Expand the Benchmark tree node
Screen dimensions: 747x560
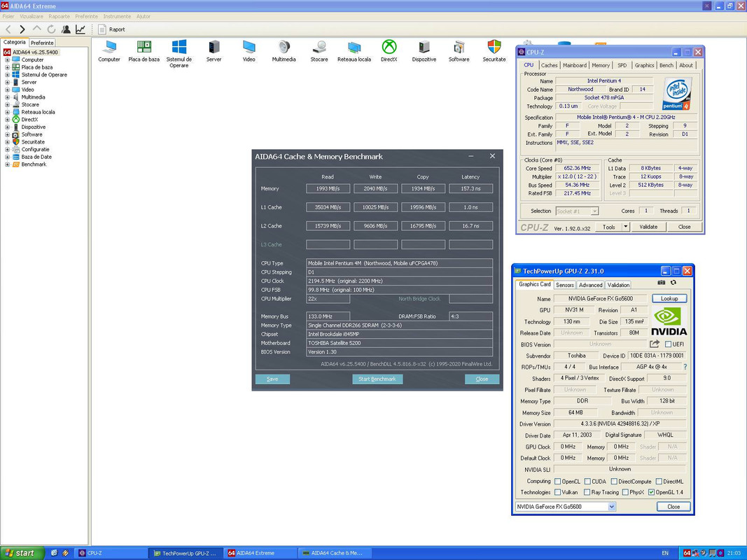tap(7, 164)
